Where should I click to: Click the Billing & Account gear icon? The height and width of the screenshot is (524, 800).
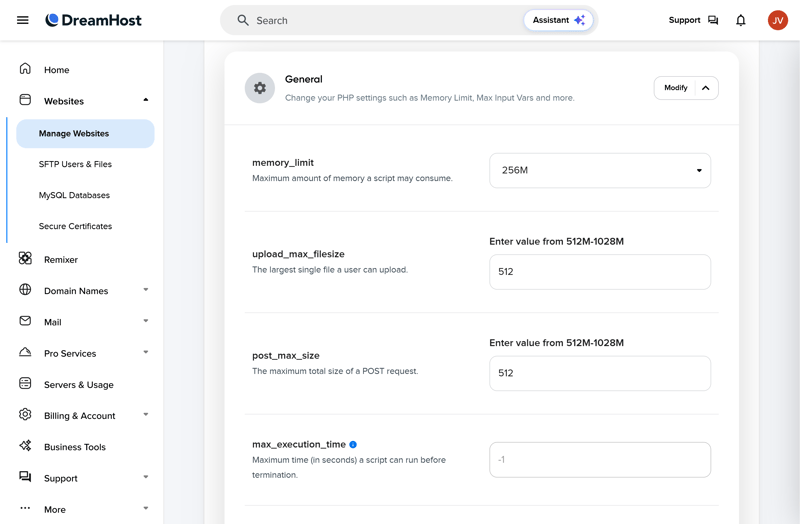pyautogui.click(x=25, y=414)
